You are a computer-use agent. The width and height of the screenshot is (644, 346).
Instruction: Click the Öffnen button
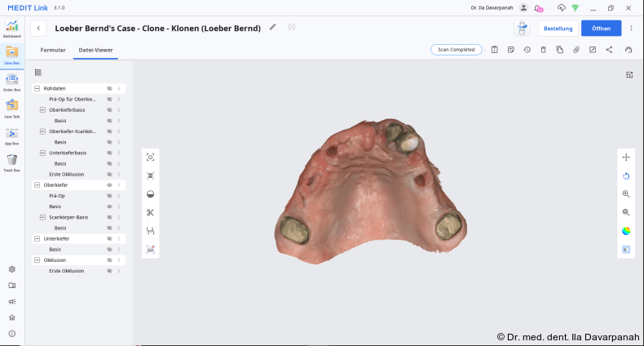[601, 28]
